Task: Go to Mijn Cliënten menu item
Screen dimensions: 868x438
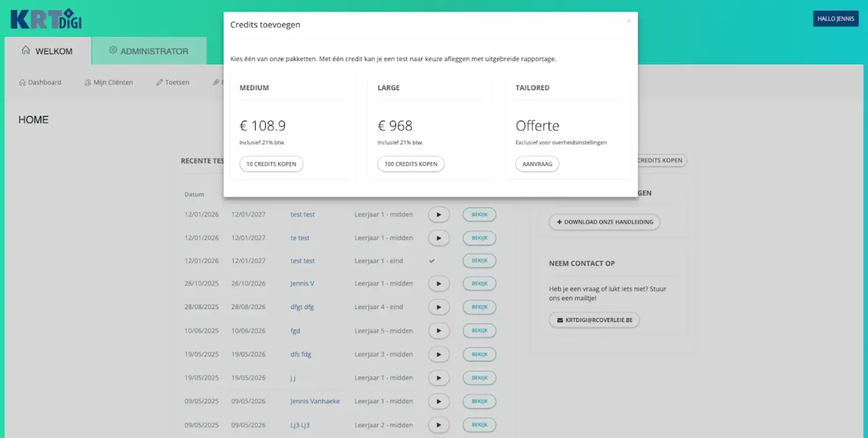Action: (x=109, y=82)
